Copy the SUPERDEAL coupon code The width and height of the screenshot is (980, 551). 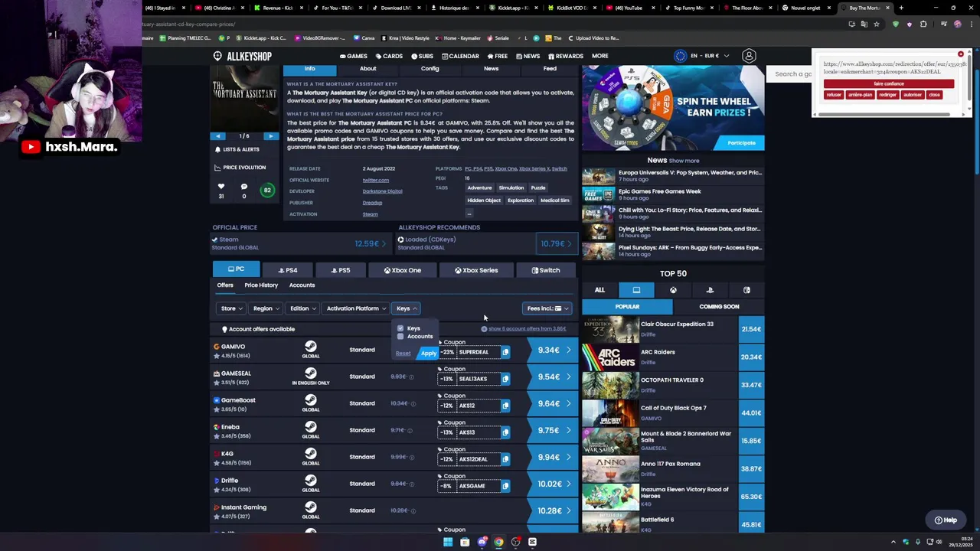(x=505, y=352)
